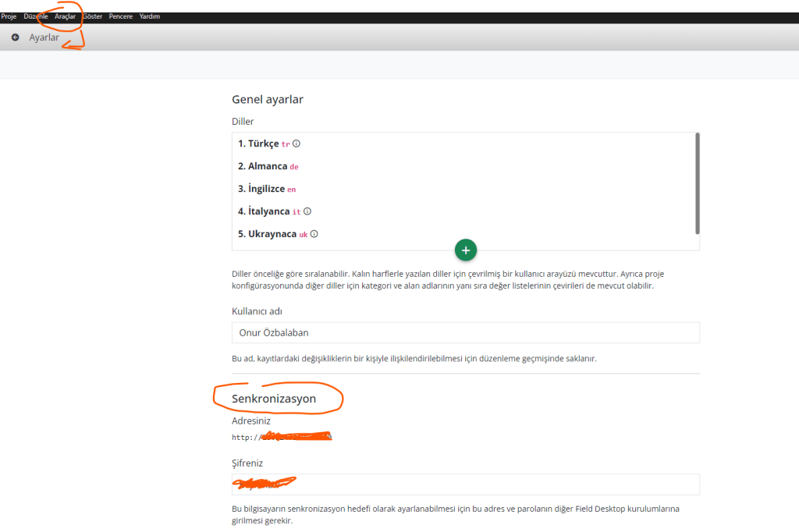Open the Pencere menu
This screenshot has width=799, height=532.
(x=121, y=16)
